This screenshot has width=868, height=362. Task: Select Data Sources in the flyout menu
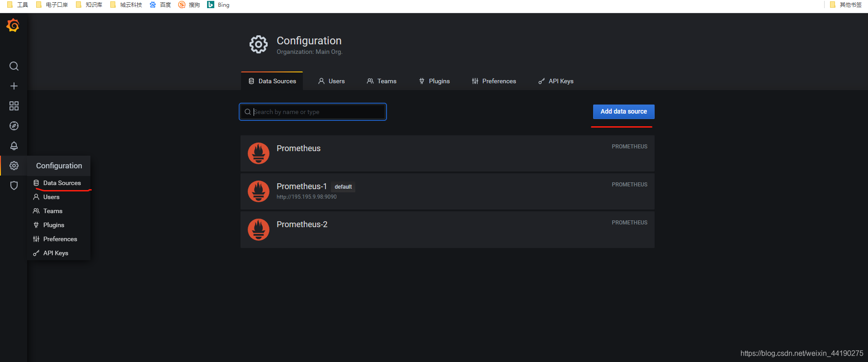coord(59,183)
